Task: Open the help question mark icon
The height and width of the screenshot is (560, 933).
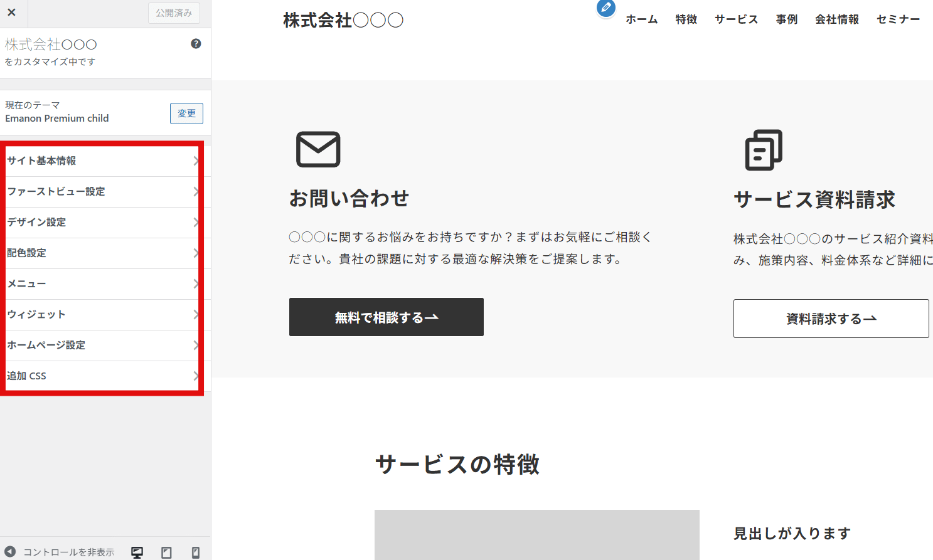Action: coord(196,43)
